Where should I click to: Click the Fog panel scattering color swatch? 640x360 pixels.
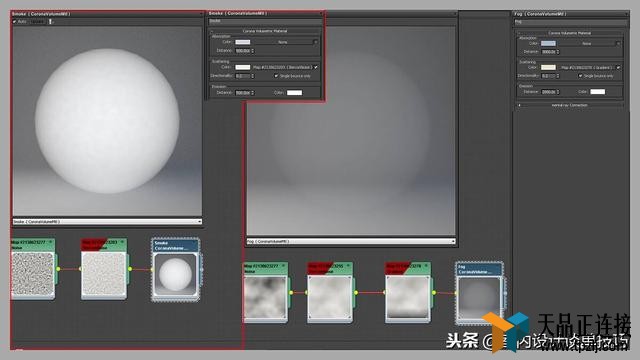pos(548,67)
